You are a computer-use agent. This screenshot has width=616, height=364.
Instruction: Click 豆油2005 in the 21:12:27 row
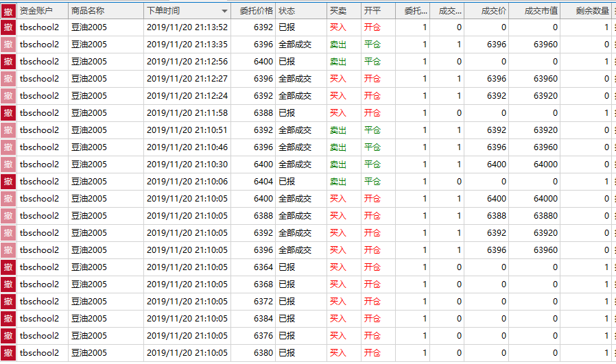[x=89, y=79]
